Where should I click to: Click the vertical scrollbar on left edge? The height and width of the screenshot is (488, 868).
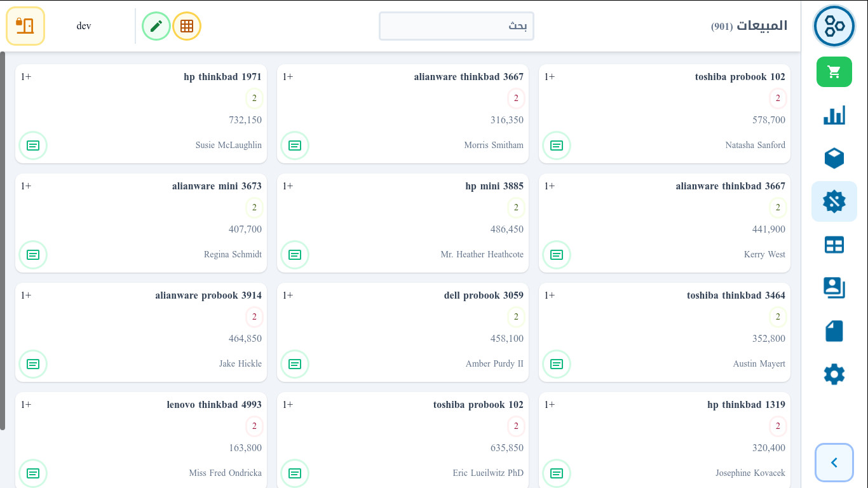(3, 240)
